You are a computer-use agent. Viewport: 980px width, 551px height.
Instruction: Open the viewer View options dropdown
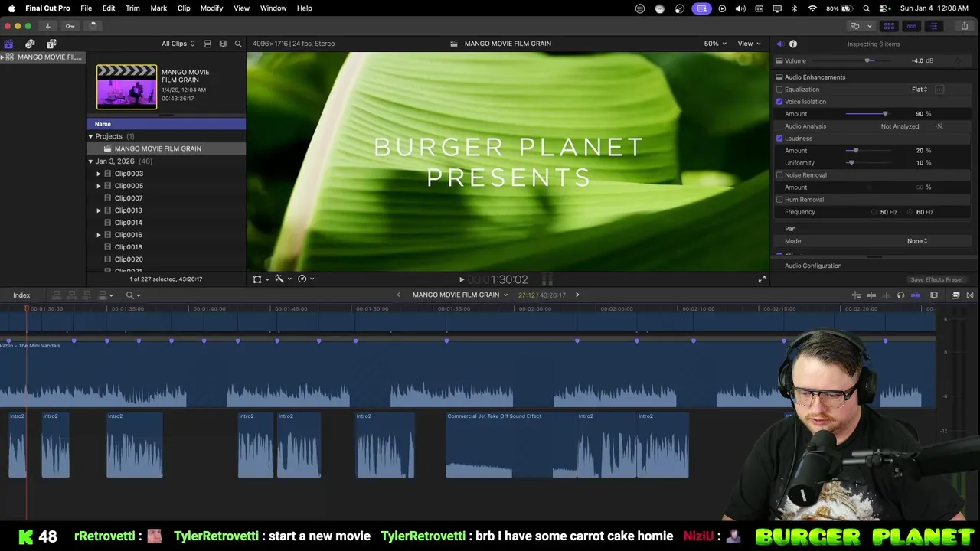749,44
